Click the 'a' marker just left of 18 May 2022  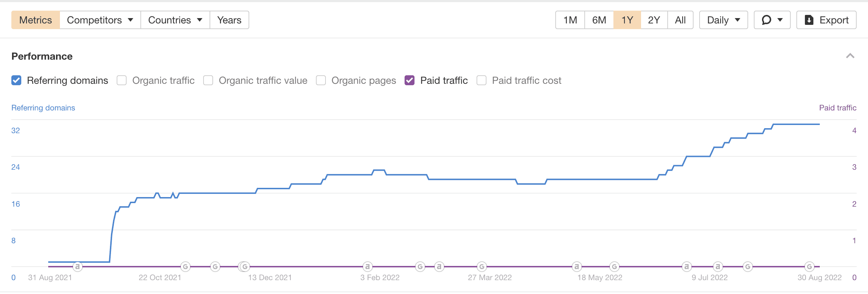tap(577, 266)
